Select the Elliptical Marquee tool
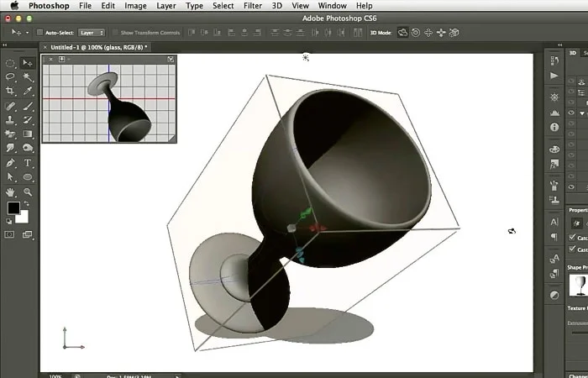Screen dimensions: 588x378 tap(10, 63)
